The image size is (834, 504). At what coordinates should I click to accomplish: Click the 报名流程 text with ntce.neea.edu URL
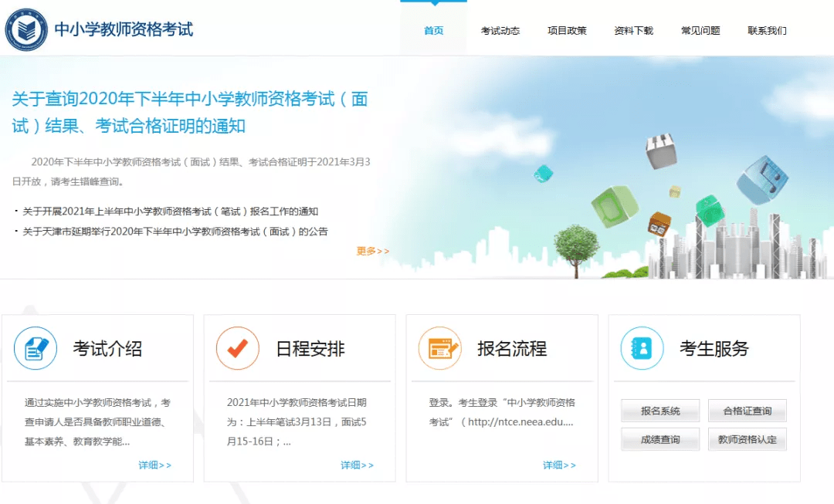pyautogui.click(x=502, y=413)
